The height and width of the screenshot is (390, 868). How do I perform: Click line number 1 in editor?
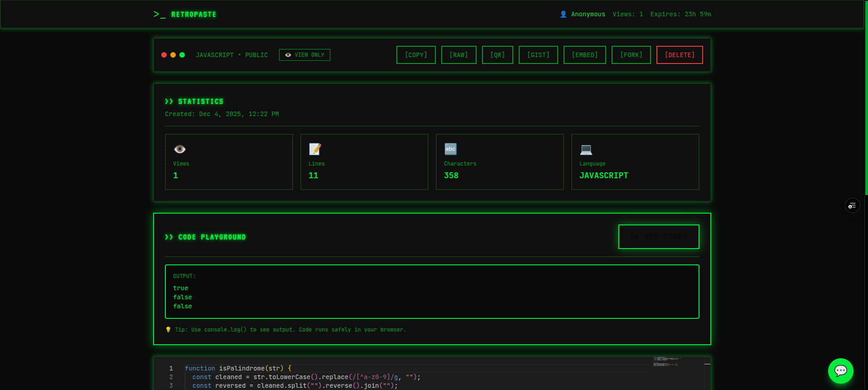171,368
